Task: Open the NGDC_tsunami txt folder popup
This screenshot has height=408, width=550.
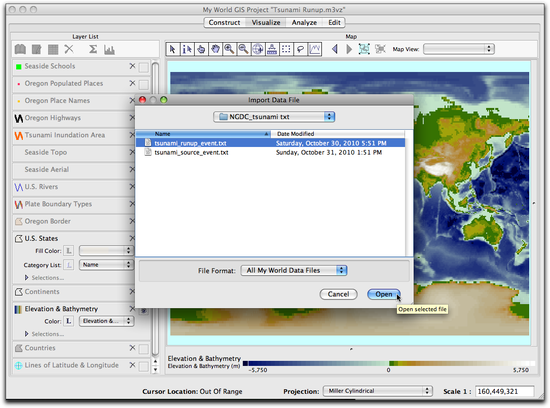Action: click(x=274, y=117)
